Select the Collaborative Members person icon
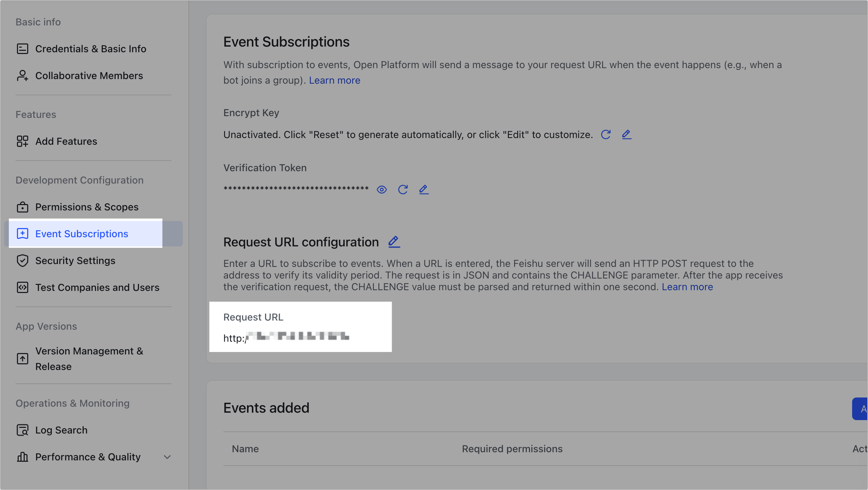The image size is (868, 490). tap(23, 76)
